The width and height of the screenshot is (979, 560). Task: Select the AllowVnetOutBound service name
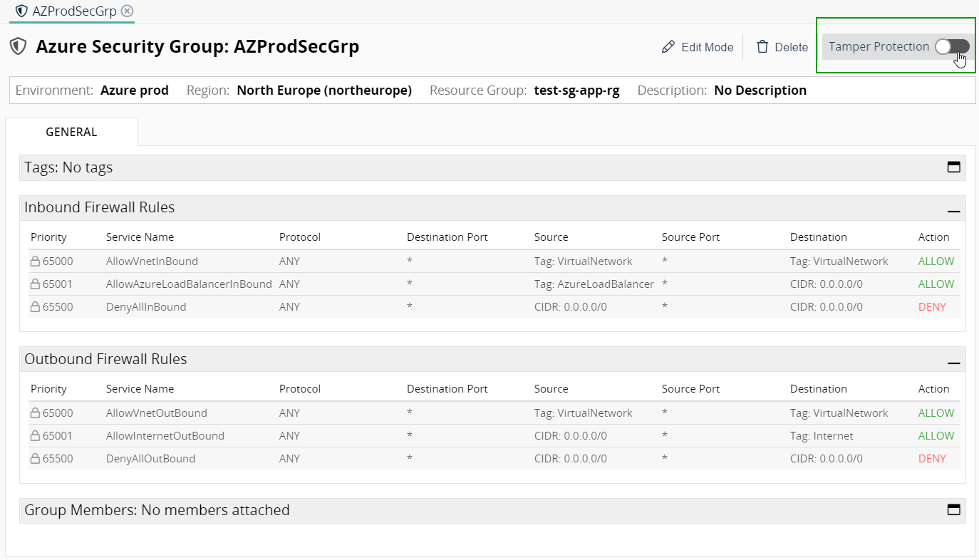pyautogui.click(x=157, y=413)
